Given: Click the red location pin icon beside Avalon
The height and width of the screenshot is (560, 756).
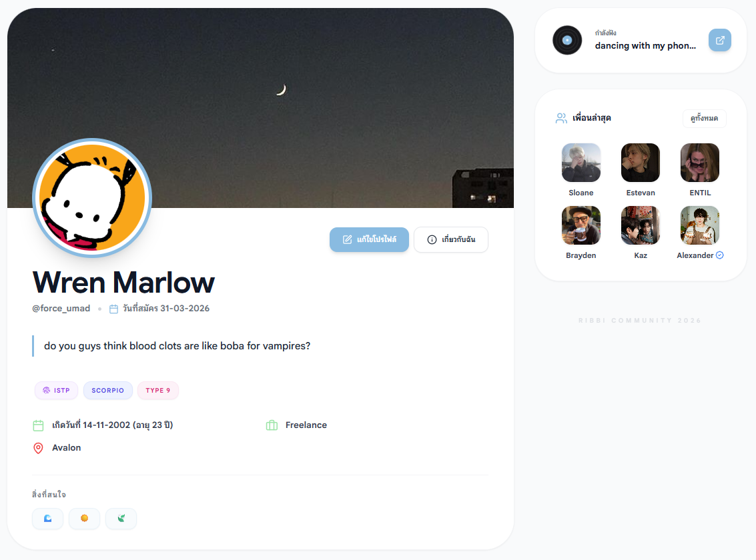Looking at the screenshot, I should (38, 448).
